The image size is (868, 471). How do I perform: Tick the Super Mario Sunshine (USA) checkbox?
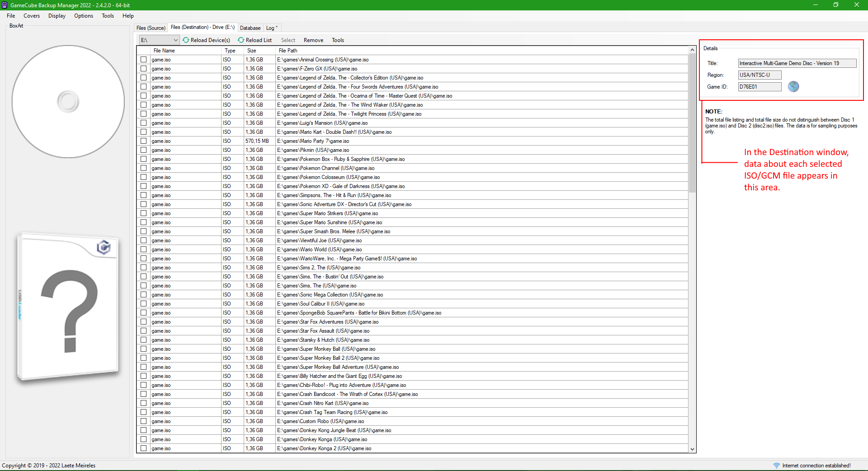point(143,222)
